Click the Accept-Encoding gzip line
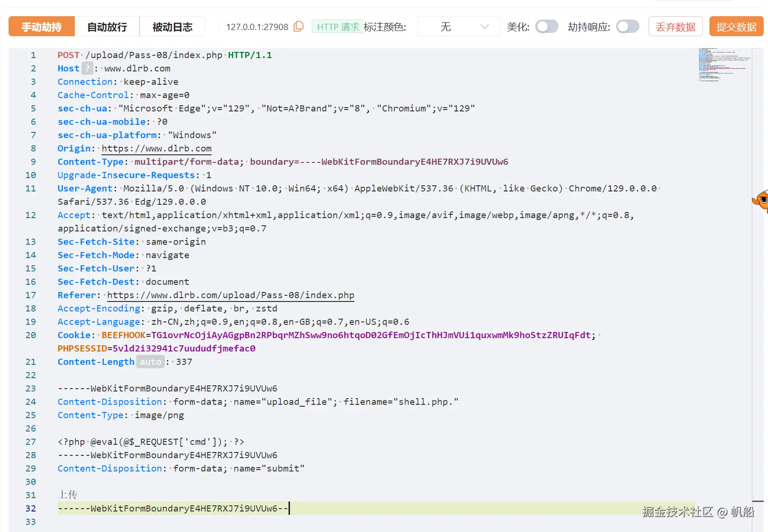 168,308
